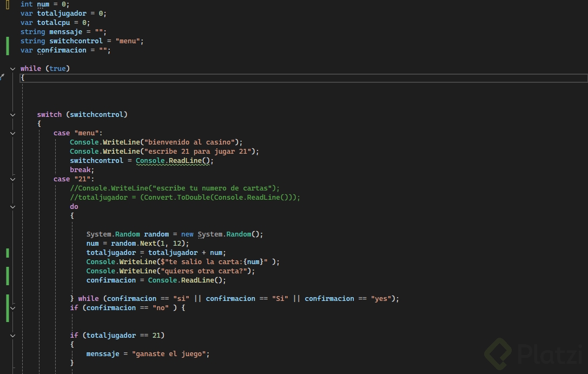
Task: Click the commented Convert.ToDouble line
Action: click(185, 198)
